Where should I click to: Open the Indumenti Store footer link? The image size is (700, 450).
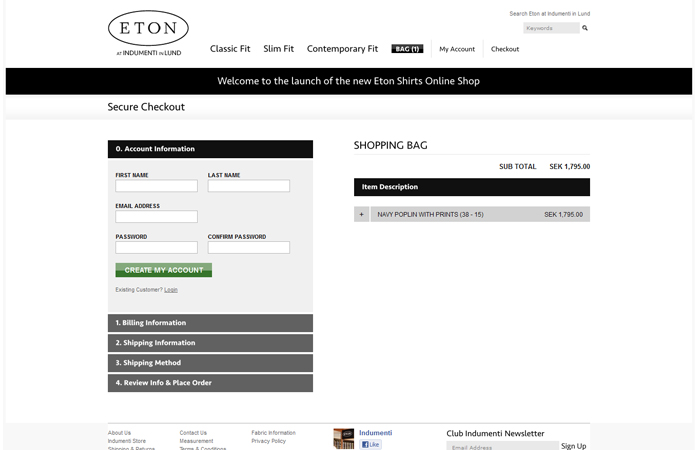tap(127, 441)
